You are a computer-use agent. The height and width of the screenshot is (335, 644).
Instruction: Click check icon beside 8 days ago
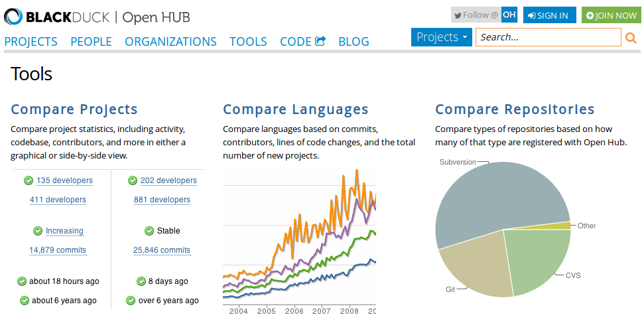click(141, 281)
